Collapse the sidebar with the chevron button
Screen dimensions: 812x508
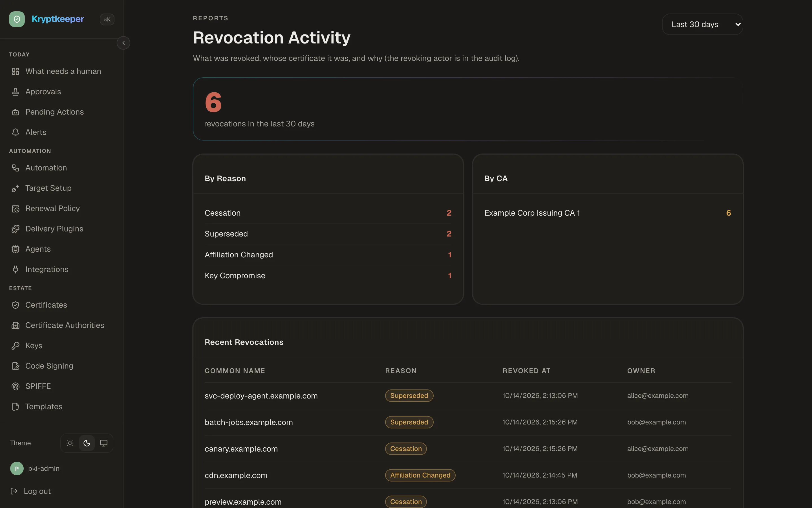123,43
